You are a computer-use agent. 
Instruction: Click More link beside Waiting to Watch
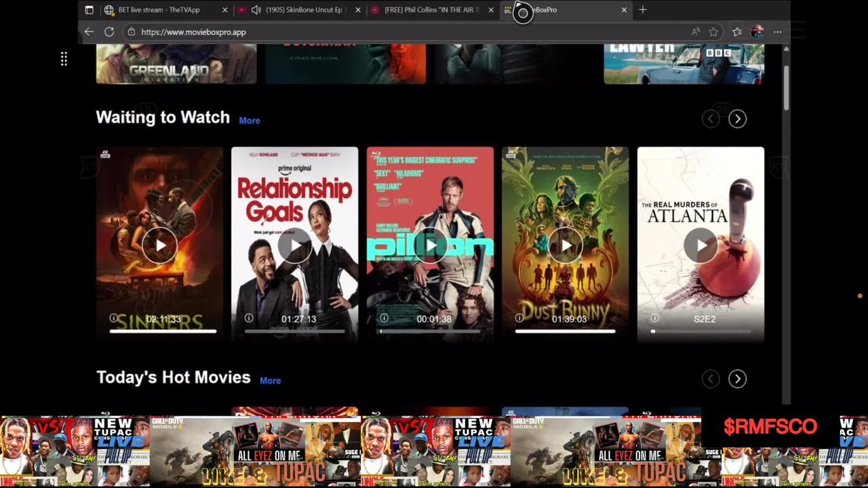[250, 121]
